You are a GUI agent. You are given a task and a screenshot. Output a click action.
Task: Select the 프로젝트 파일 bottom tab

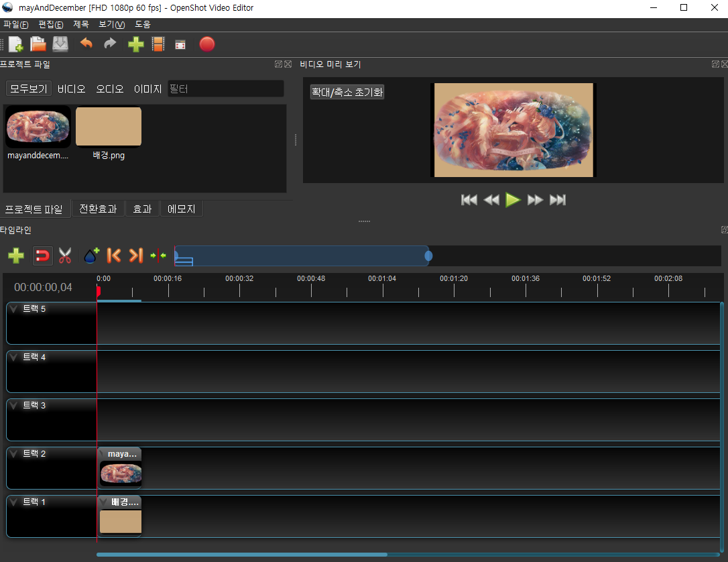point(34,209)
